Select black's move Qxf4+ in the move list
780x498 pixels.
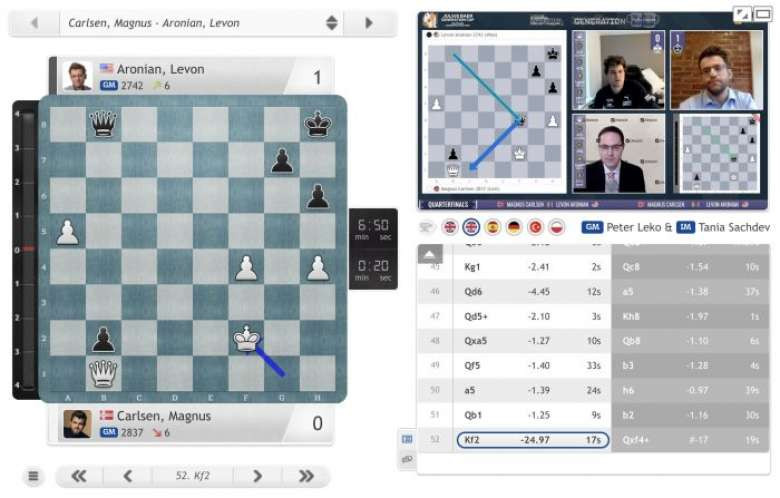639,439
